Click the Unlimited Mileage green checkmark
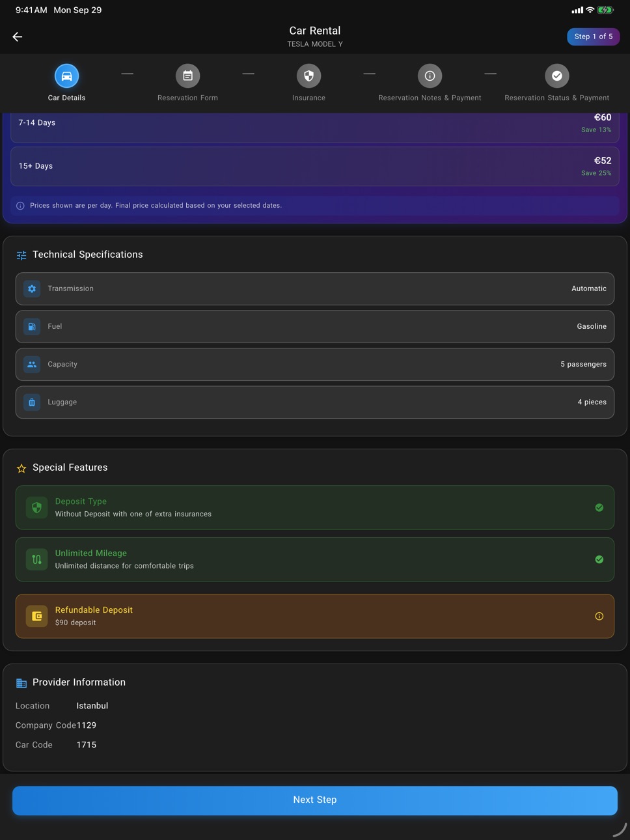The height and width of the screenshot is (840, 630). (599, 559)
